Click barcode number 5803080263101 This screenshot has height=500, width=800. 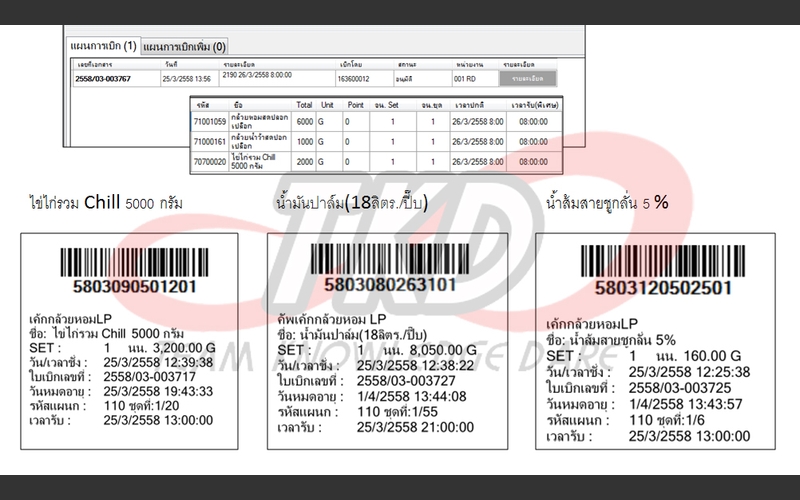pos(390,284)
